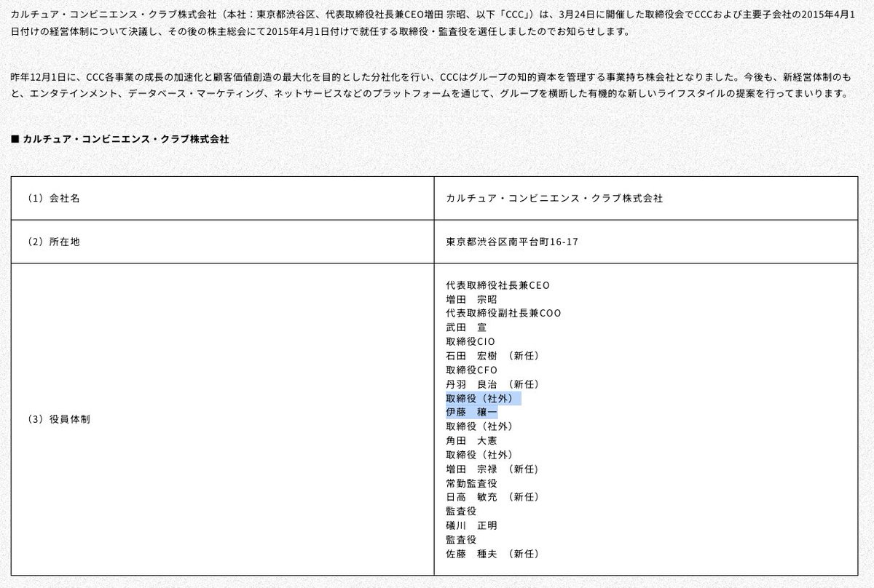Image resolution: width=874 pixels, height=588 pixels.
Task: Click the section heading ■ カルチュア・コンビニエンス・クラブ株式会社
Action: click(x=120, y=139)
